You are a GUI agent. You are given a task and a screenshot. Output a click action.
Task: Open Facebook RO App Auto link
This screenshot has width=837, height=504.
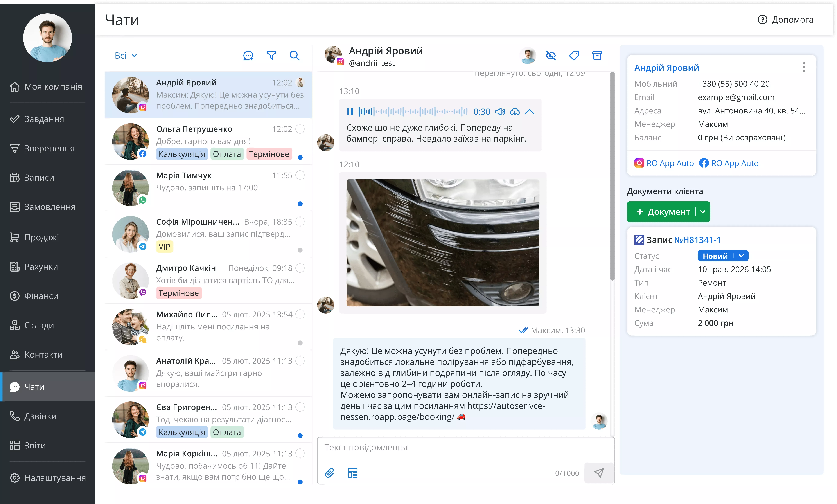tap(729, 163)
